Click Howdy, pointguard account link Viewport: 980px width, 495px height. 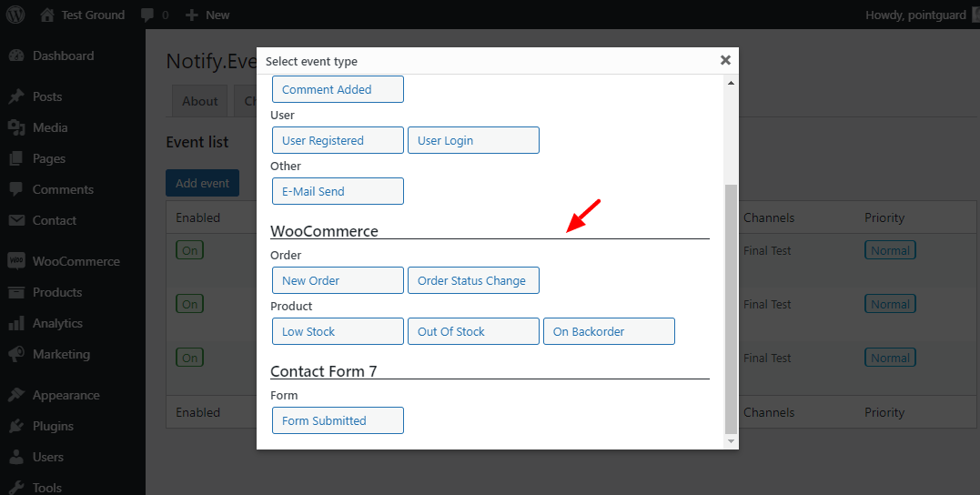point(915,15)
